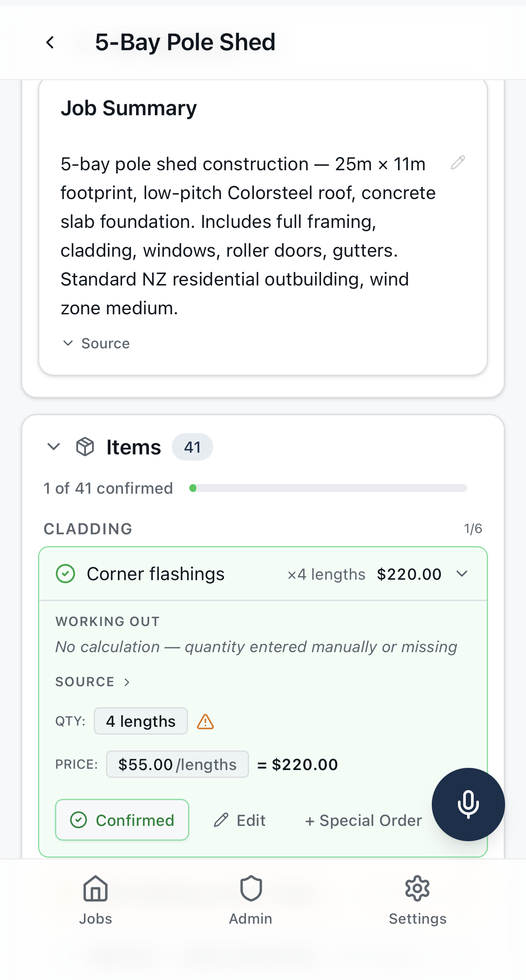
Task: Tap the back arrow icon
Action: point(50,42)
